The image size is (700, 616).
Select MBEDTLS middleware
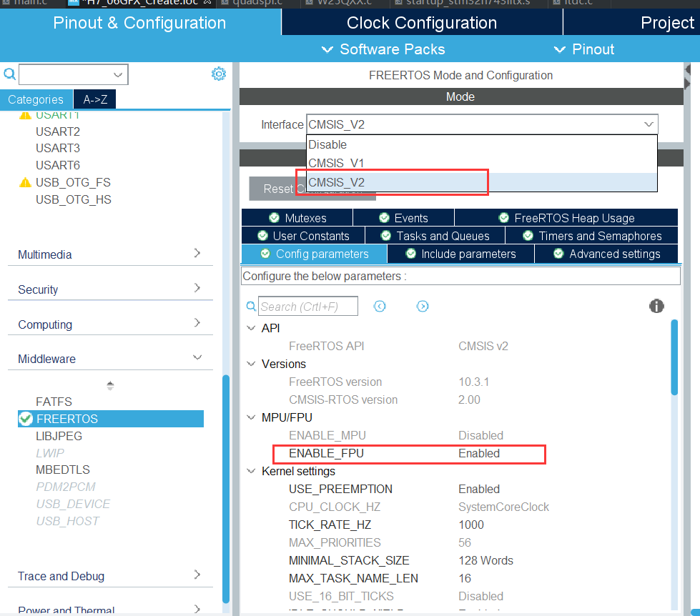tap(63, 470)
